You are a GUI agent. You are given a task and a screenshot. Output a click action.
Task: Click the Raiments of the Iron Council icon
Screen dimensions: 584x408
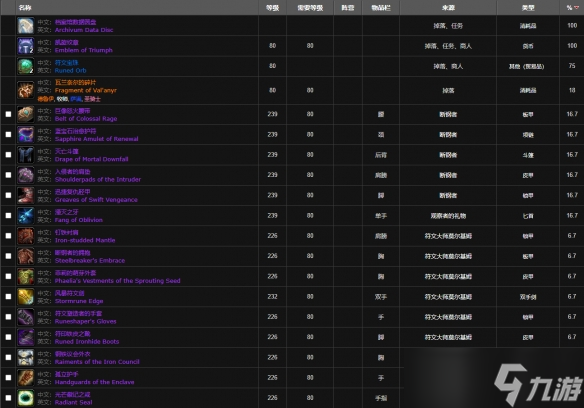(x=25, y=357)
